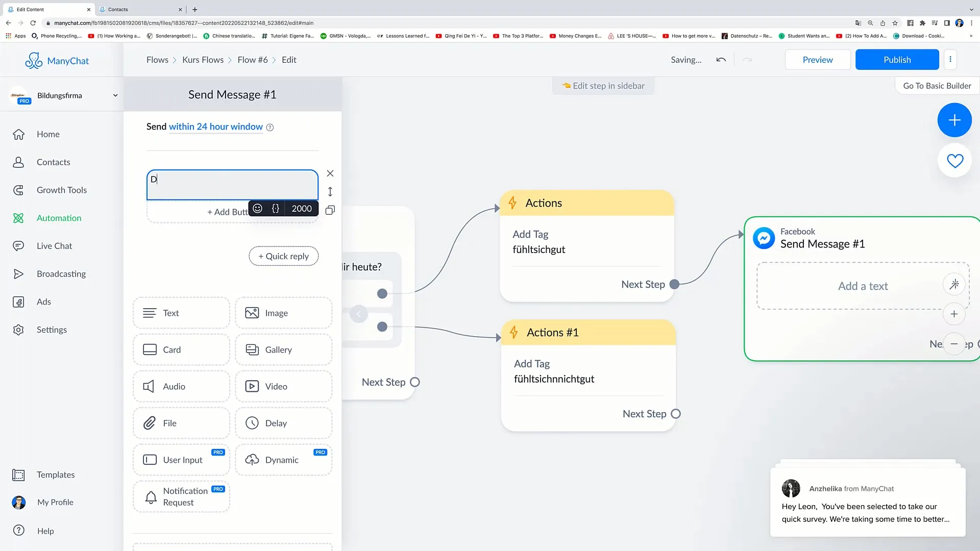Open the emoji picker
Viewport: 980px width, 551px height.
tap(257, 208)
